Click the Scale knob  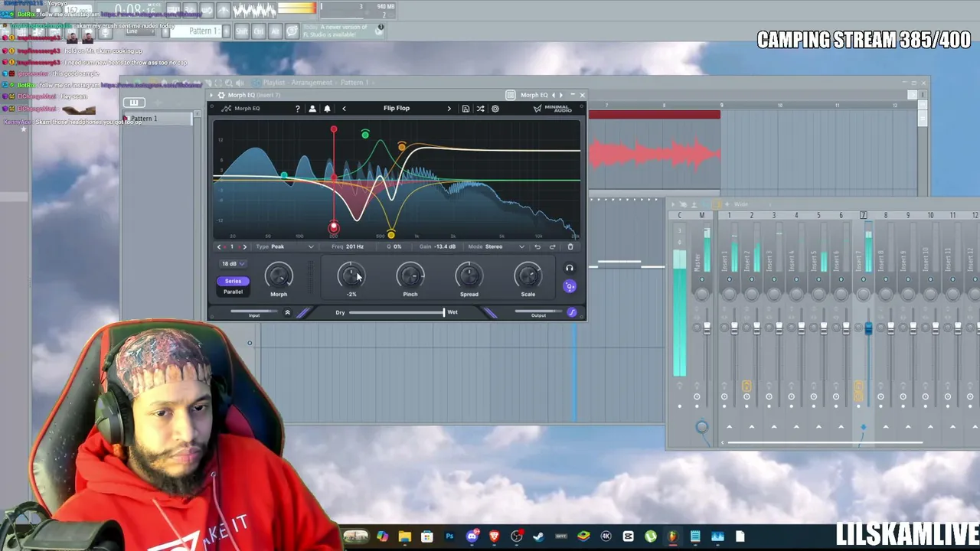pos(528,275)
